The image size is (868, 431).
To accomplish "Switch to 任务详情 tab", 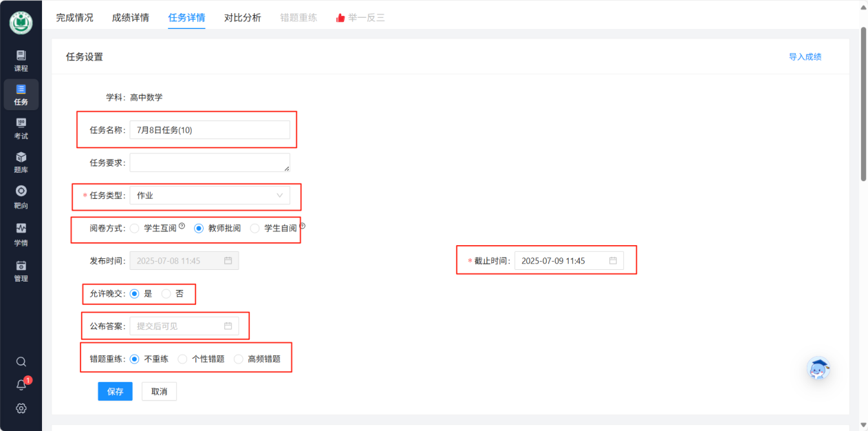I will coord(186,18).
